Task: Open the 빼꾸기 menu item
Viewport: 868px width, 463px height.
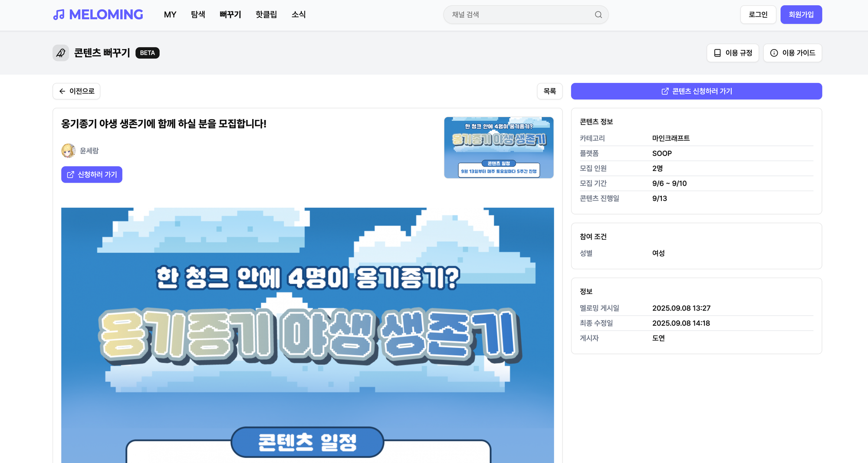Action: (x=230, y=15)
